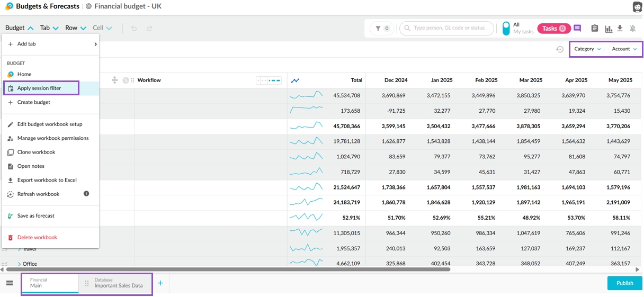Click the pink Tasks button
Image resolution: width=644 pixels, height=297 pixels.
coord(552,29)
